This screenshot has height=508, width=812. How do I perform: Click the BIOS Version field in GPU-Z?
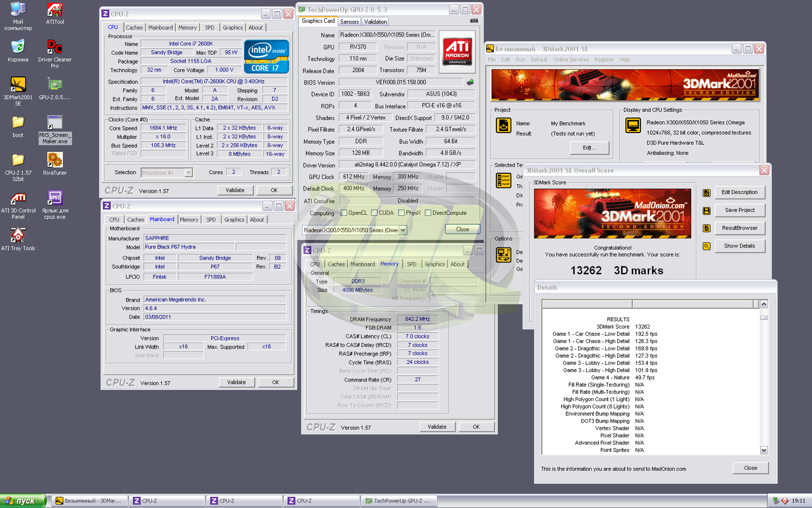(401, 82)
